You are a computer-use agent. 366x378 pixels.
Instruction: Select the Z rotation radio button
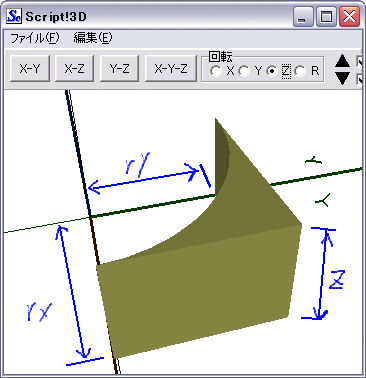coord(272,71)
